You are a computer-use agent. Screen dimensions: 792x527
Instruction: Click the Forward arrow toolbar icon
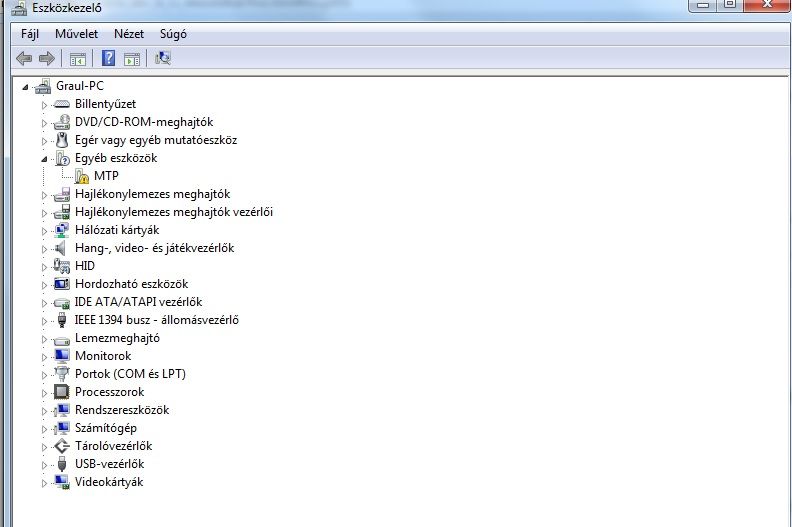[46, 59]
